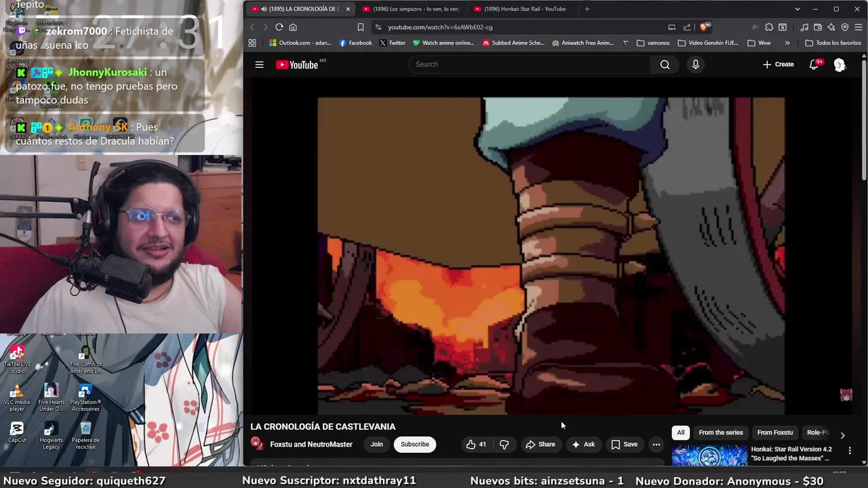Viewport: 868px width, 488px height.
Task: Open browser extensions puzzle icon
Action: coord(769,27)
